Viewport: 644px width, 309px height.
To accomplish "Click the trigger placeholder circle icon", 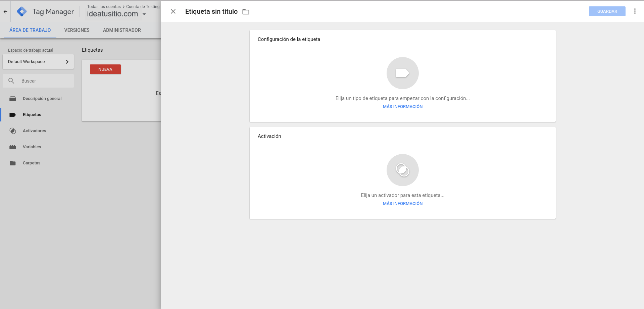I will [402, 170].
